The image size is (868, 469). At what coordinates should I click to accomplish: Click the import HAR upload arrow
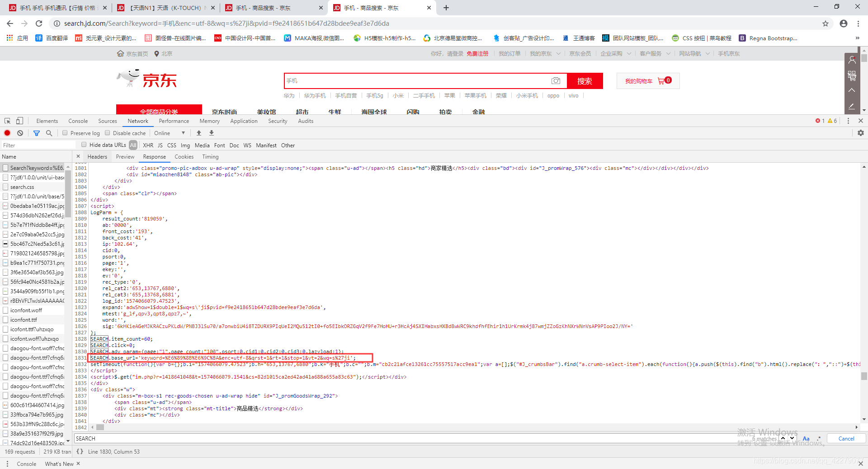(199, 133)
